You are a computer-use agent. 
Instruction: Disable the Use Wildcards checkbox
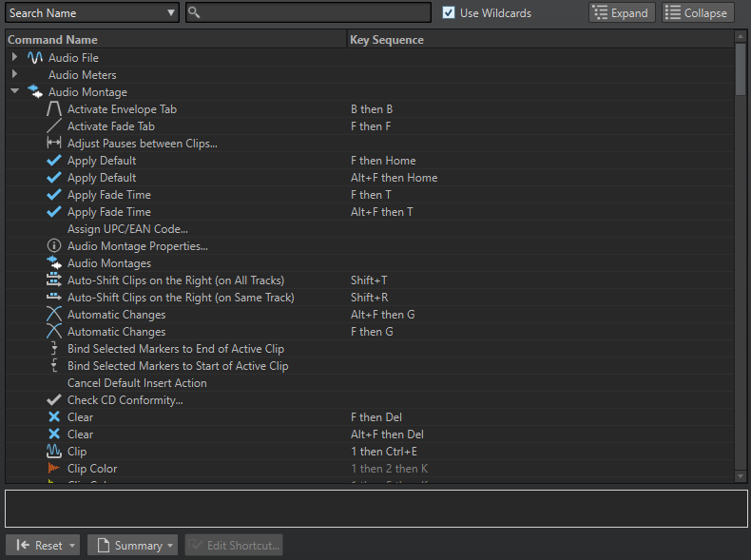450,13
